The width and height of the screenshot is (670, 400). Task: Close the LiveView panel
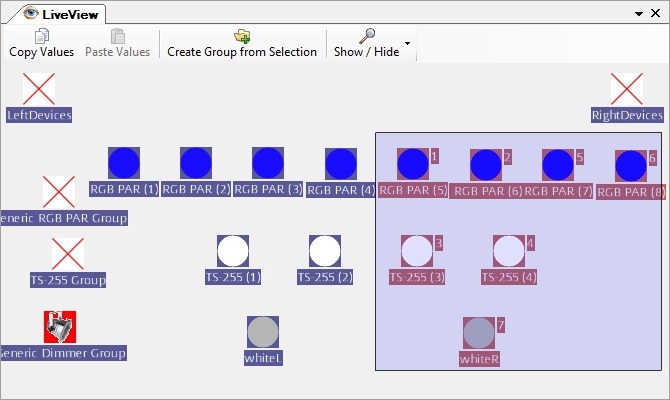(656, 14)
